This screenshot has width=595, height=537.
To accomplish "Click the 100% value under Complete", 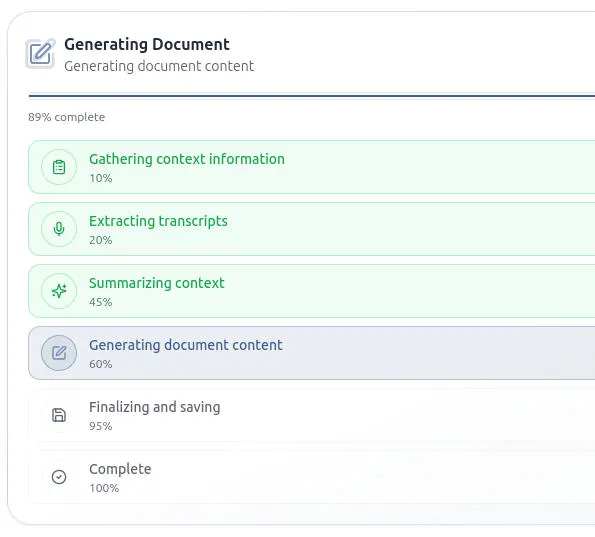I will [x=104, y=488].
